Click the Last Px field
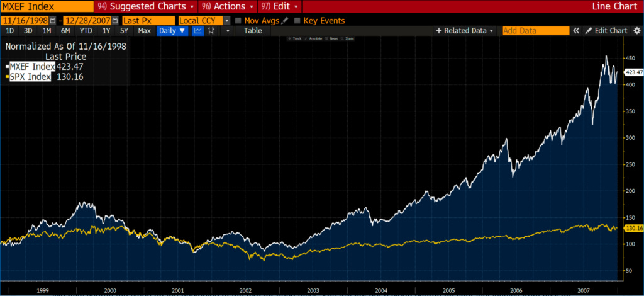The width and height of the screenshot is (644, 296). [148, 21]
